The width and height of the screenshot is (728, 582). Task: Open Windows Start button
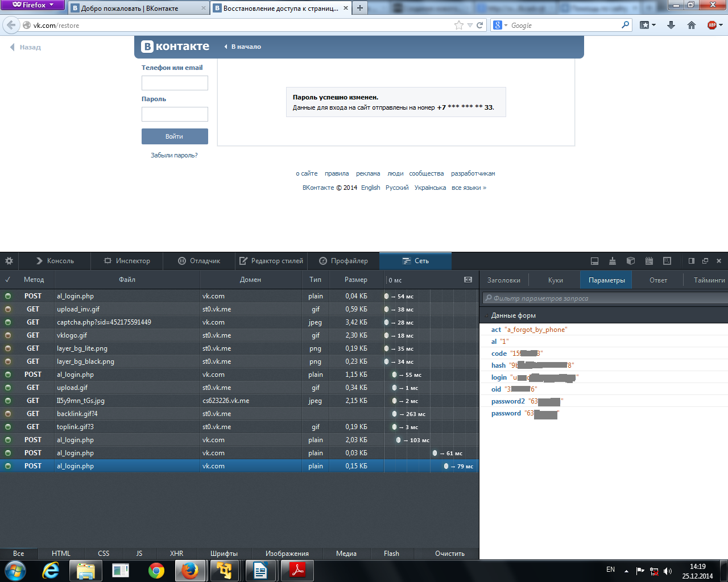click(x=15, y=570)
